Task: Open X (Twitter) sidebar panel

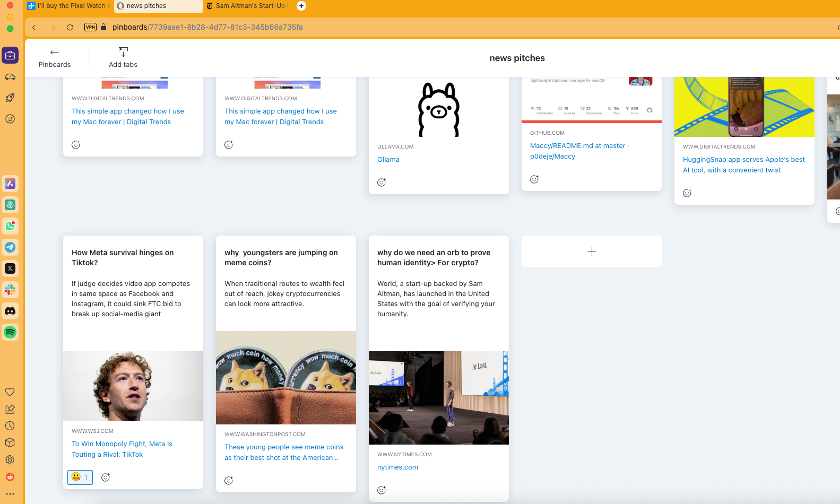Action: [x=10, y=268]
